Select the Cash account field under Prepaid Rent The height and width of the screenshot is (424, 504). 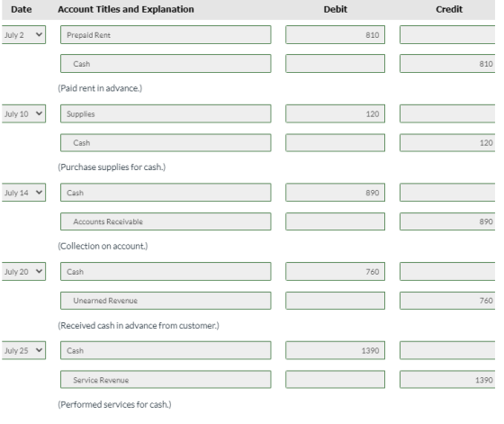coord(166,64)
